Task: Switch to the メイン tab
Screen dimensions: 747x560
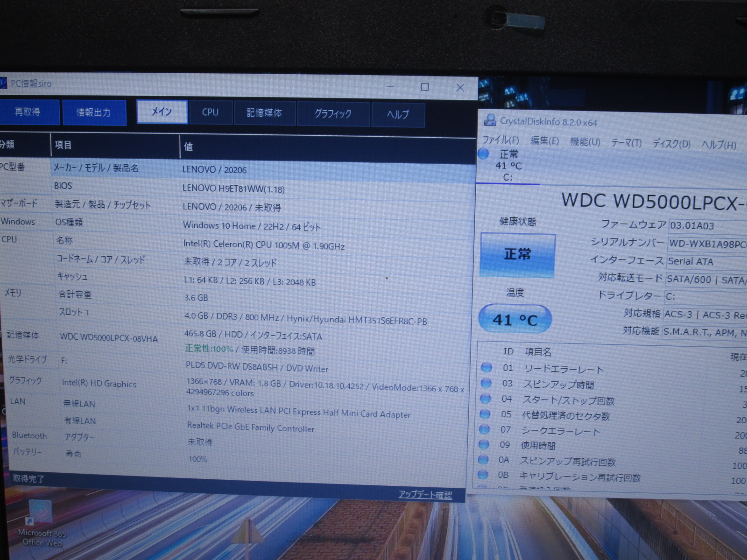Action: 162,112
